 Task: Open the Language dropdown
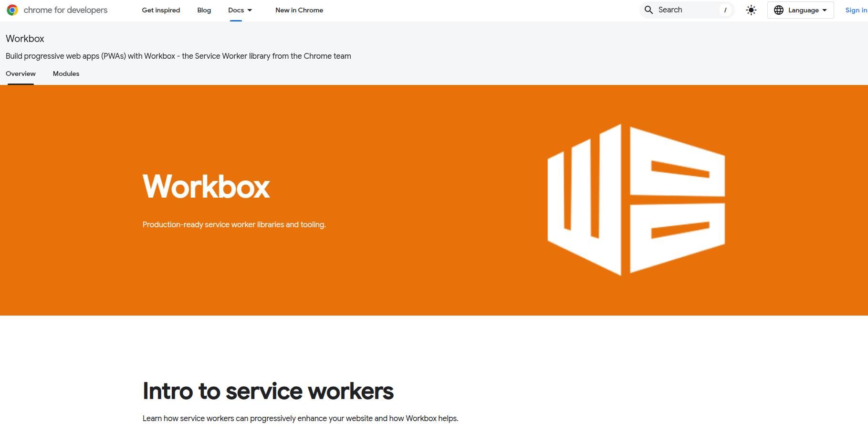[x=800, y=10]
